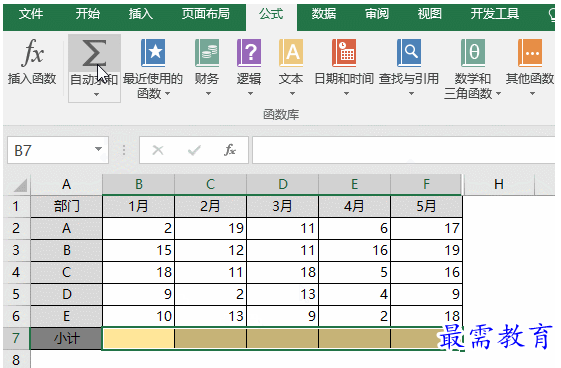Select column C header

[x=210, y=185]
